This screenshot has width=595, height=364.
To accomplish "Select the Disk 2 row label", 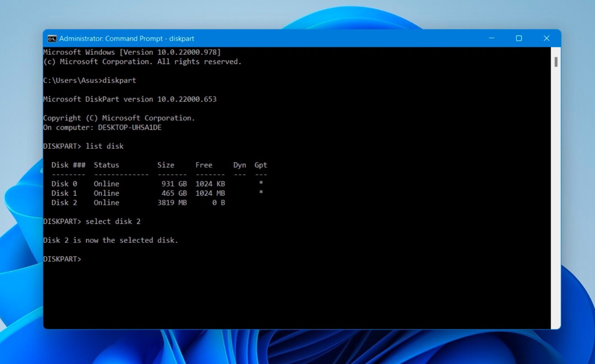I will (64, 203).
